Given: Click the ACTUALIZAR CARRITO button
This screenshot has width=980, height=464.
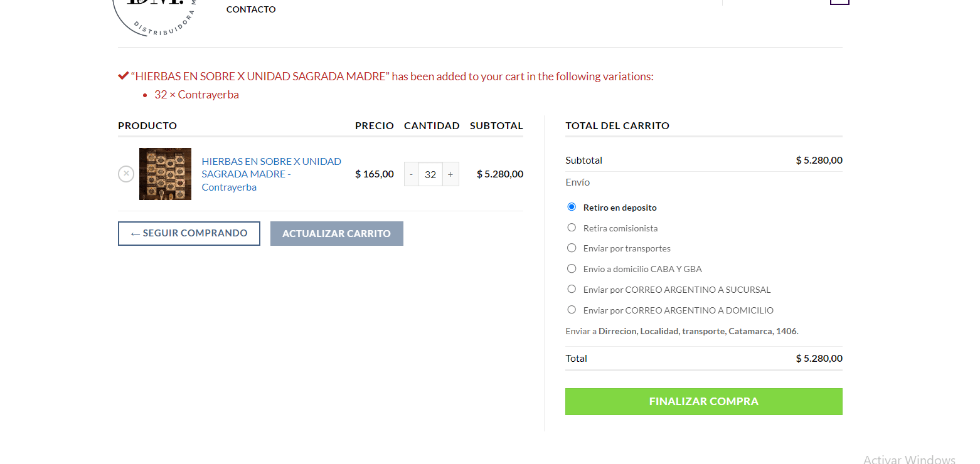Looking at the screenshot, I should 337,233.
